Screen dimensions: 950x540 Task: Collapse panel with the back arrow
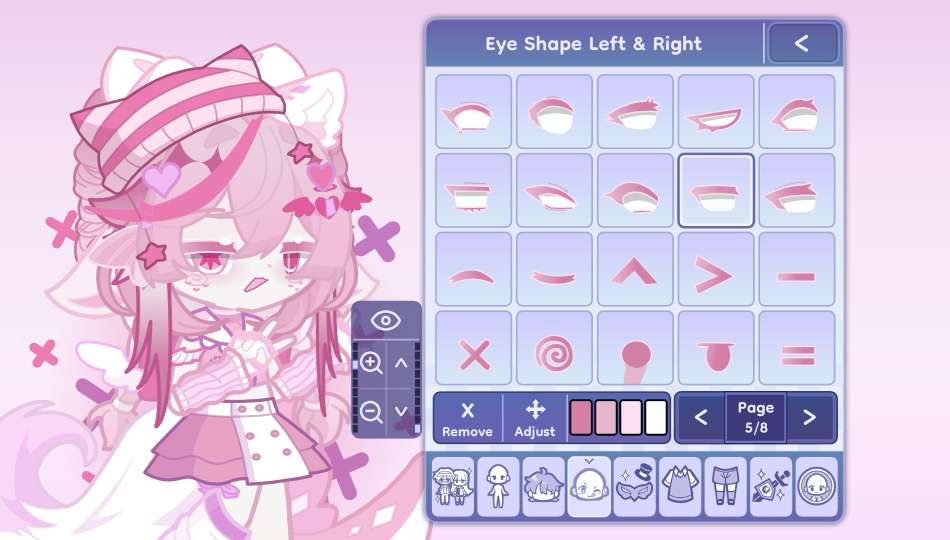click(802, 43)
